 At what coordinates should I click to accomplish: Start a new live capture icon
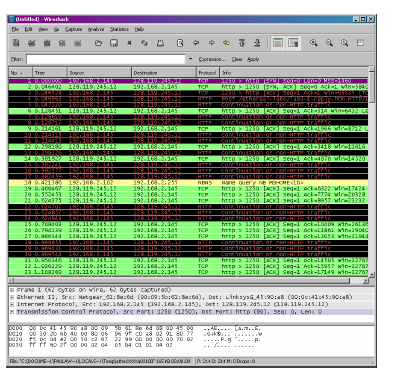47,43
